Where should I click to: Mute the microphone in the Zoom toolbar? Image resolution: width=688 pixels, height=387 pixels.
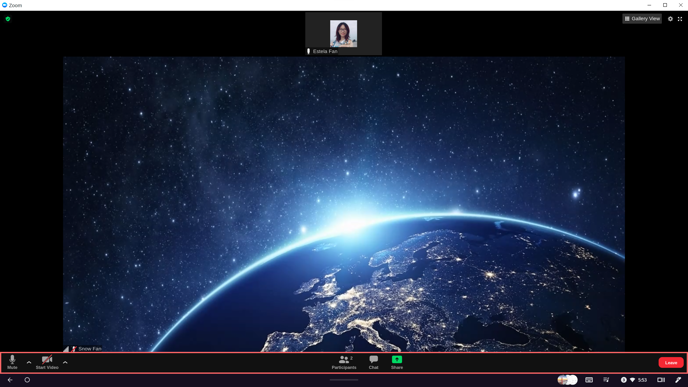point(12,362)
